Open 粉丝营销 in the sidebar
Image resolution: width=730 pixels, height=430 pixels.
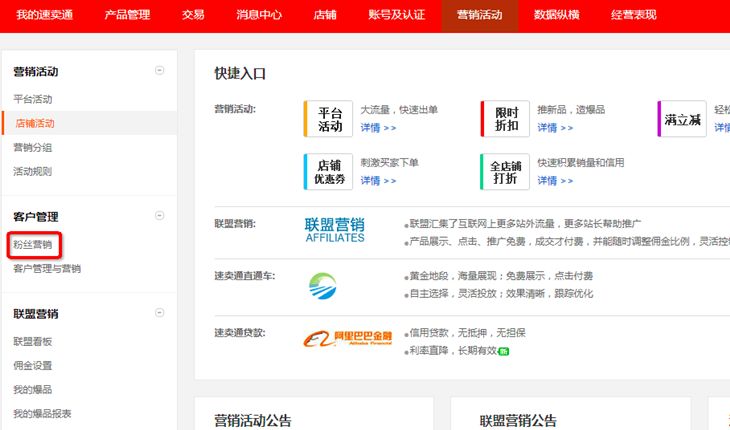point(33,244)
